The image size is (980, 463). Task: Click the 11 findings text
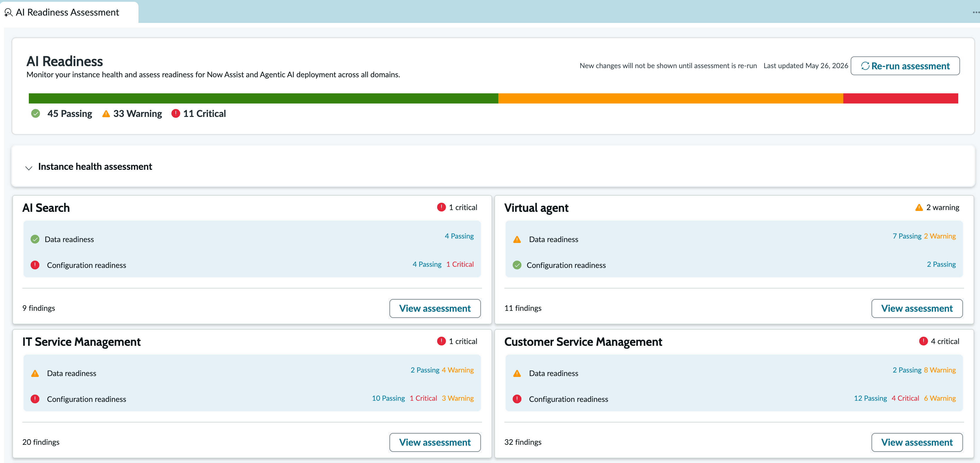point(523,308)
